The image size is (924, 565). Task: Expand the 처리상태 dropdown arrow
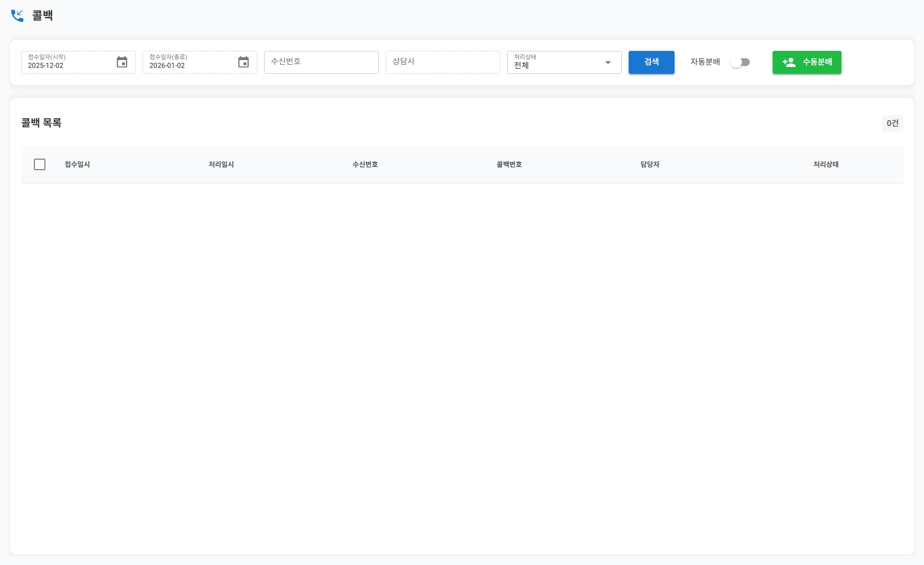click(608, 62)
